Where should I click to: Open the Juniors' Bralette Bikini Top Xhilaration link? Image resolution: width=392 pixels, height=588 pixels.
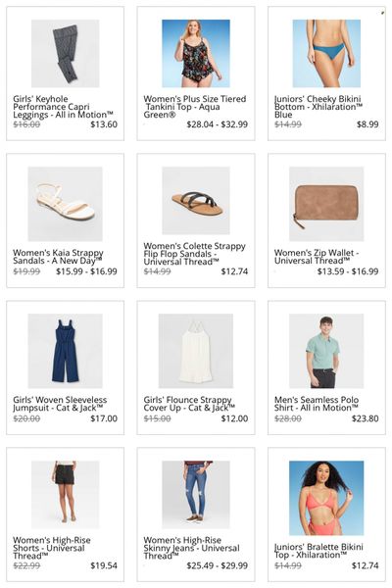click(318, 551)
